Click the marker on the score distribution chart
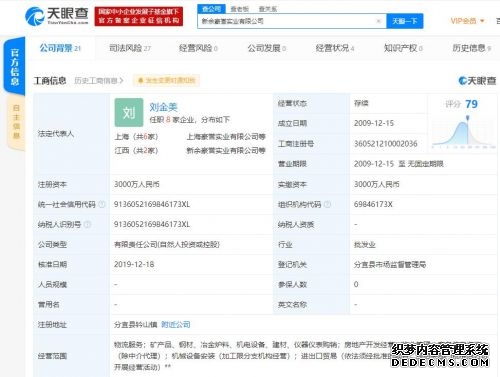Viewport: 500px width, 377px height. pyautogui.click(x=468, y=118)
